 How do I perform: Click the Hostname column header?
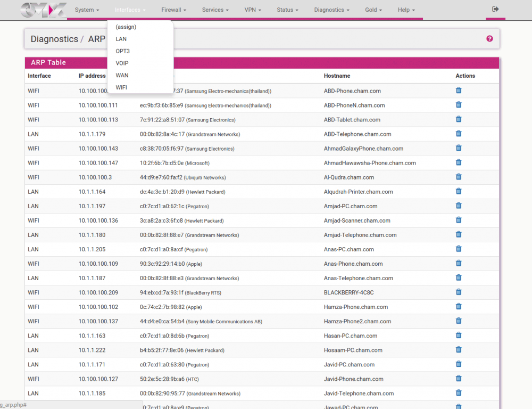click(x=337, y=76)
